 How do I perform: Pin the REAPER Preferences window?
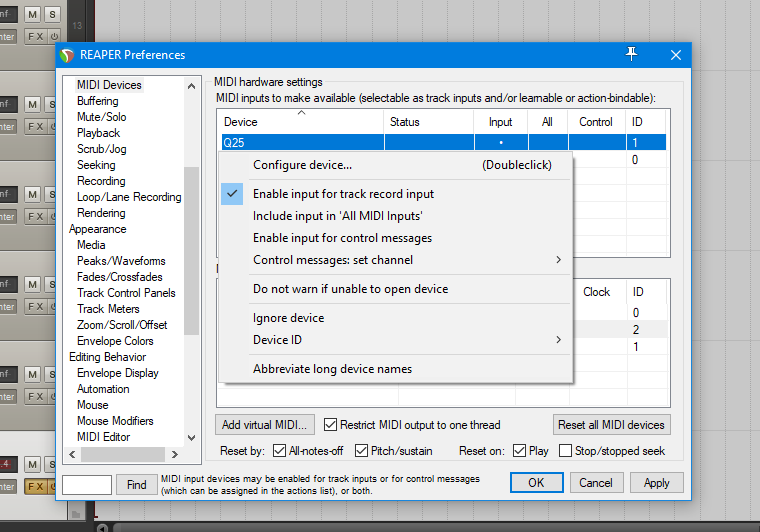631,54
